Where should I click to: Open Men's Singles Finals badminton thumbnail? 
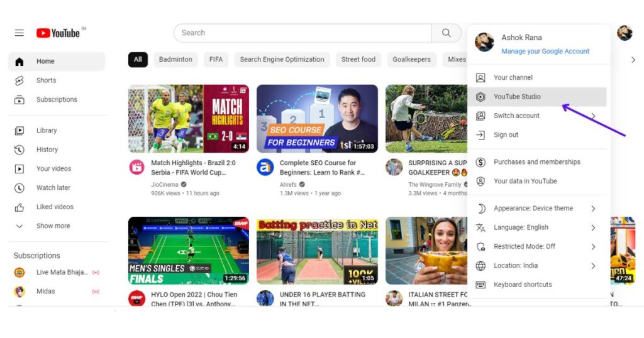pos(189,251)
